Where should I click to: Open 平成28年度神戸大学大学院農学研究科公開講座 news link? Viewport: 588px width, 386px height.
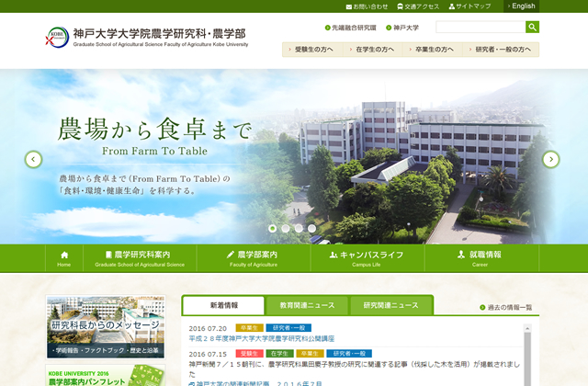(x=261, y=339)
